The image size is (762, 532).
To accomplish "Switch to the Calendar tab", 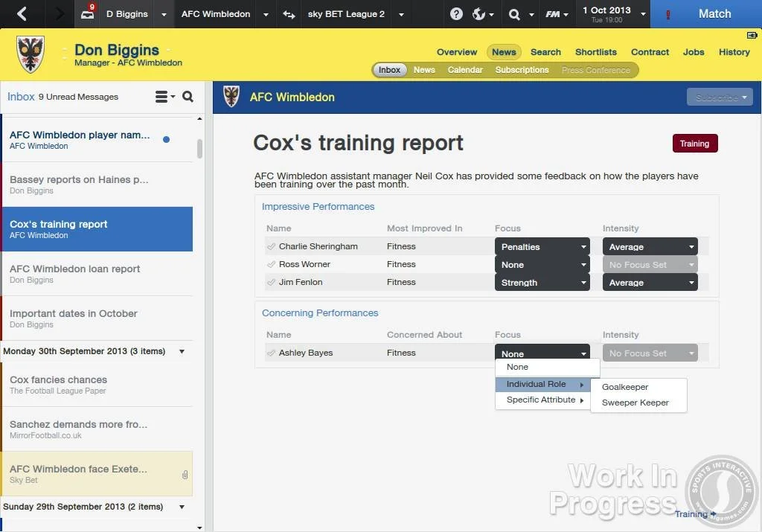I will (x=465, y=69).
